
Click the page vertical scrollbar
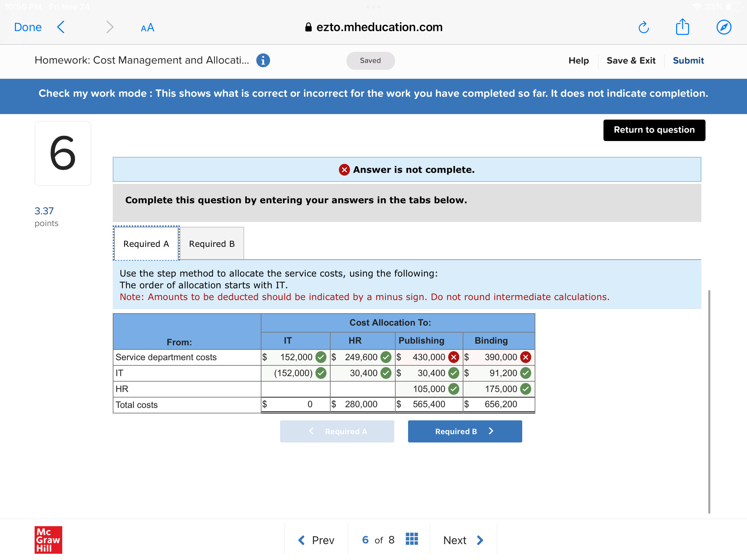point(709,401)
